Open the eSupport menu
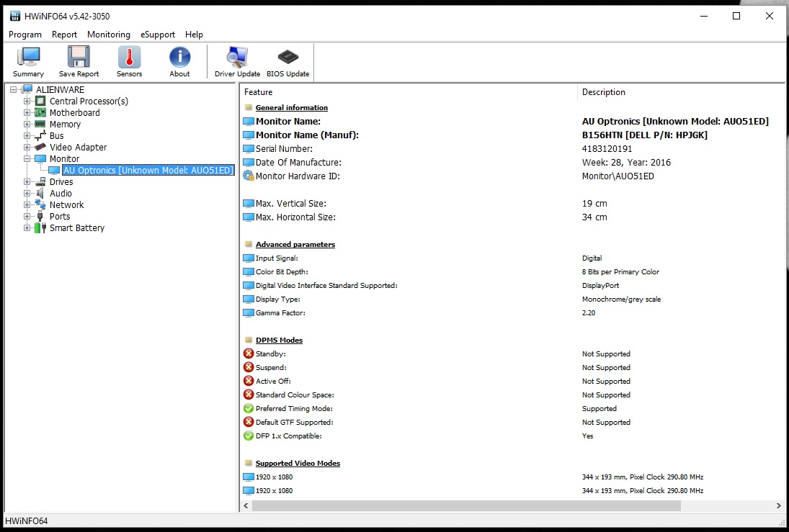This screenshot has height=532, width=789. click(158, 34)
